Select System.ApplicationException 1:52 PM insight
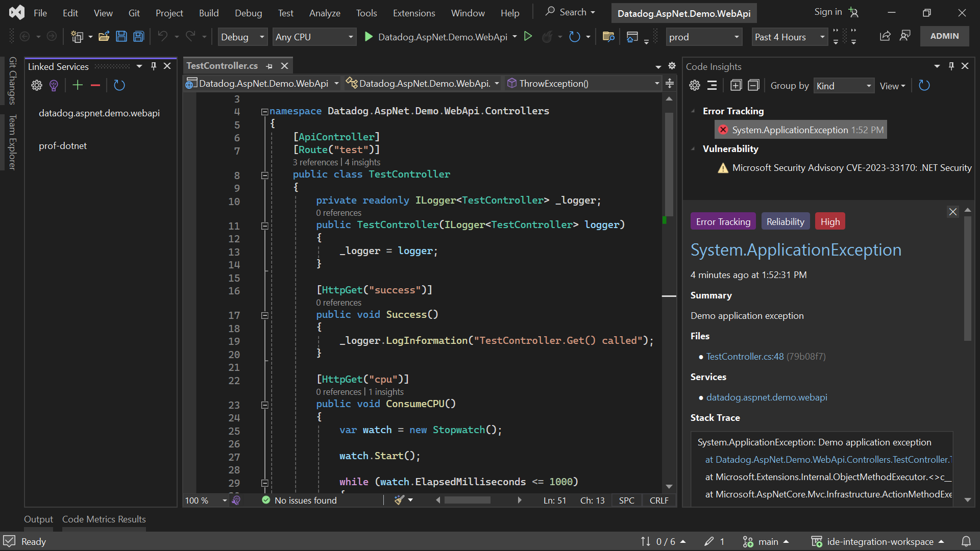Image resolution: width=980 pixels, height=551 pixels. point(801,130)
